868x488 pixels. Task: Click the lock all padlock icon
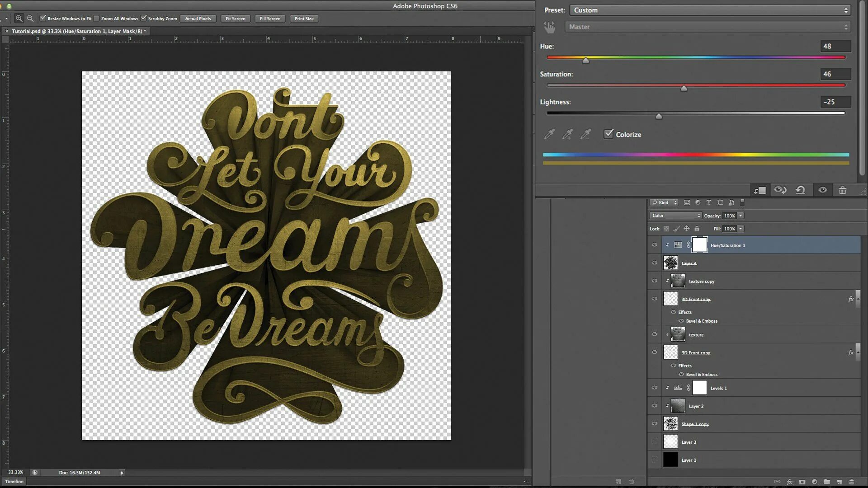tap(697, 229)
